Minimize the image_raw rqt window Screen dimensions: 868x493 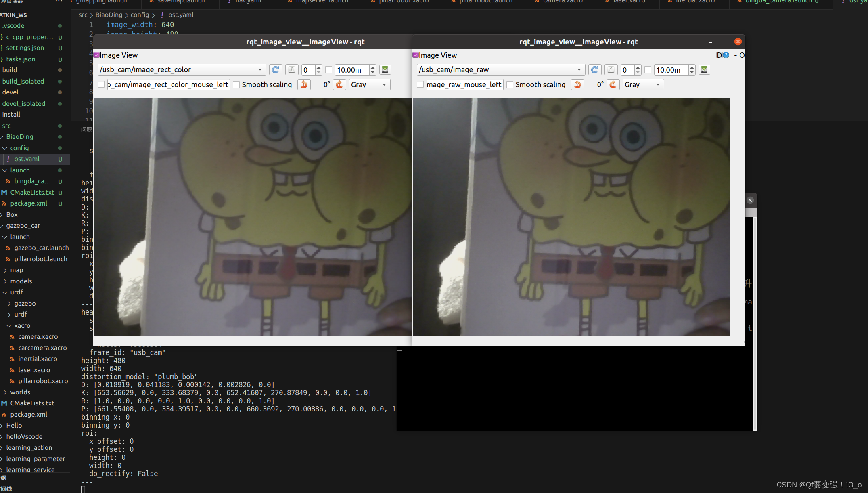[x=711, y=42]
